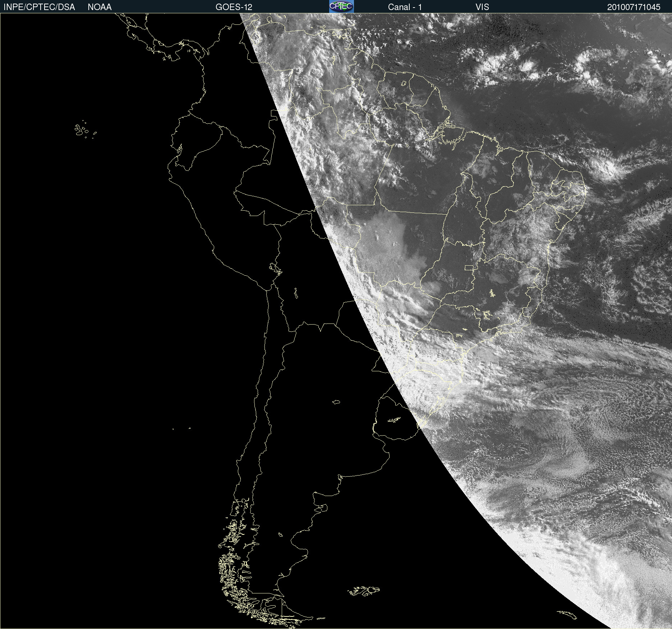
Task: Click the Canal - 1 label
Action: pyautogui.click(x=405, y=7)
